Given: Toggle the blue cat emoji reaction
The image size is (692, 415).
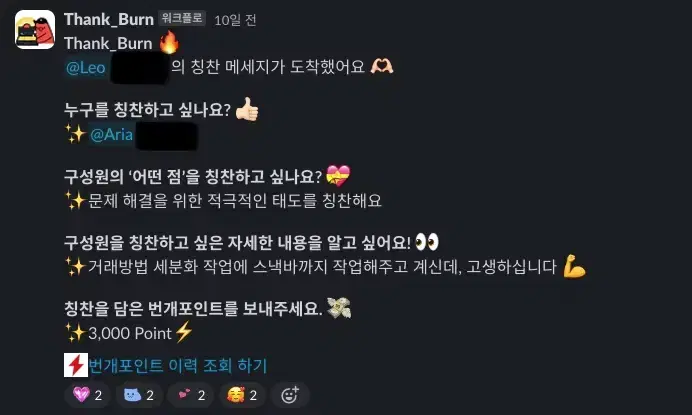Looking at the screenshot, I should tap(139, 395).
